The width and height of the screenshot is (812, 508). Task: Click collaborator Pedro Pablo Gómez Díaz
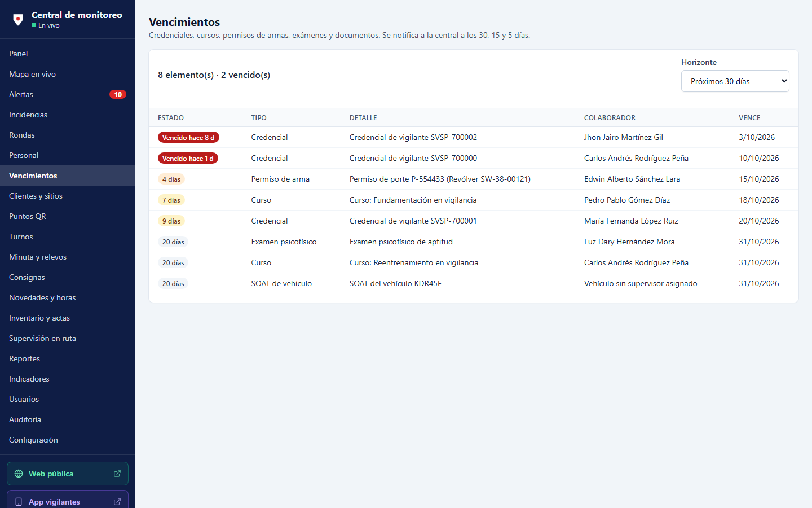pos(627,200)
